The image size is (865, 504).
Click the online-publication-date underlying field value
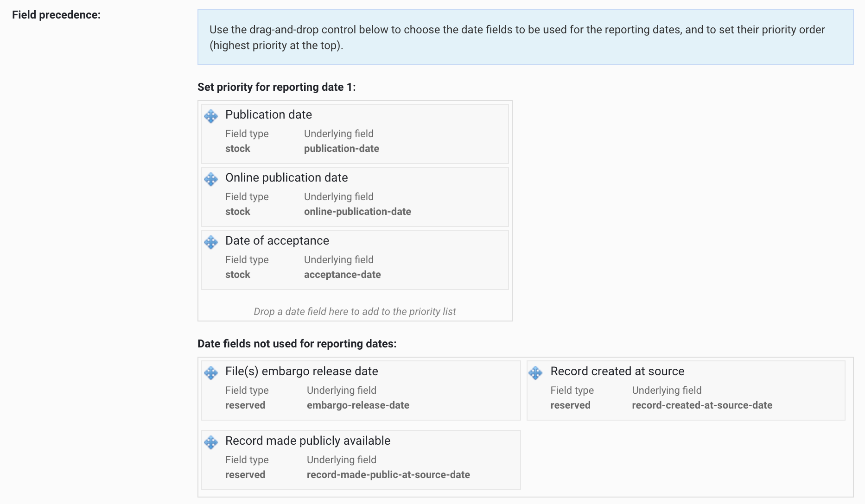click(x=357, y=212)
